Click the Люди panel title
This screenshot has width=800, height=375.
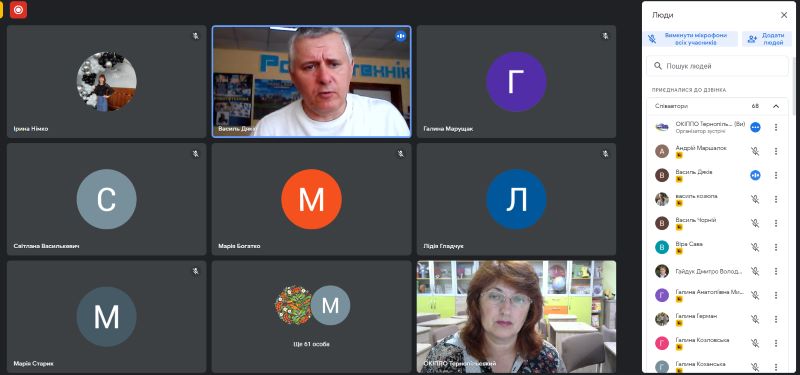[x=663, y=15]
